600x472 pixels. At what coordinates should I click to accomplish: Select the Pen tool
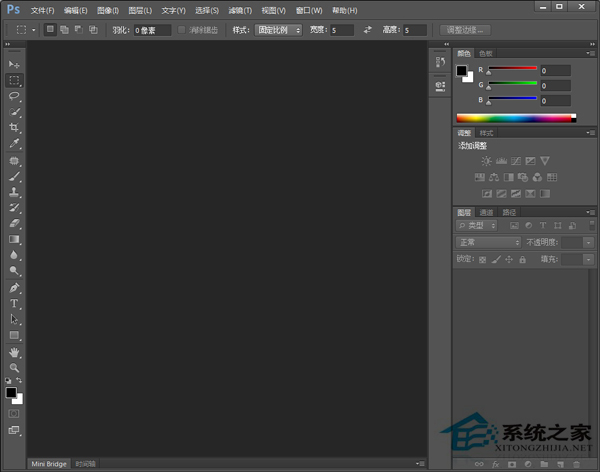point(14,287)
